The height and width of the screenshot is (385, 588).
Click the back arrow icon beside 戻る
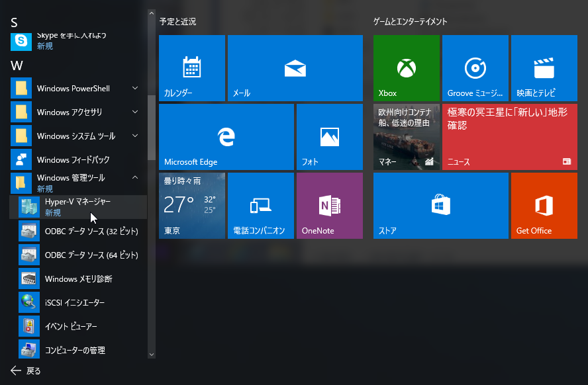coord(16,370)
